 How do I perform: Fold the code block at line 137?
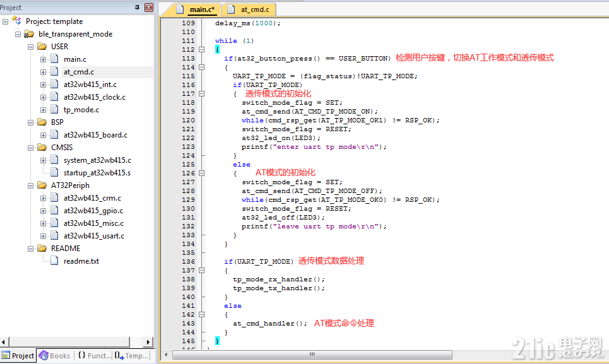[x=201, y=271]
